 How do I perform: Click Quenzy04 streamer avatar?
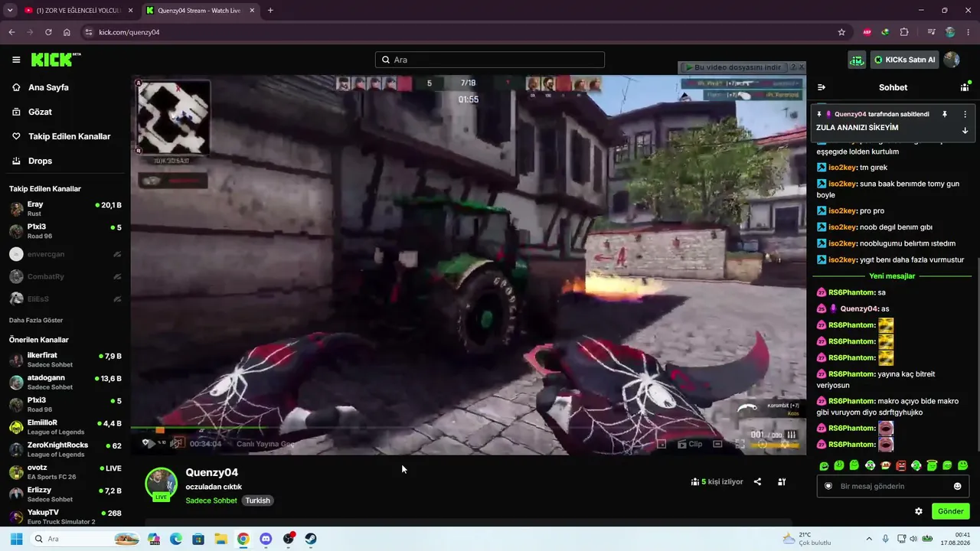(x=161, y=483)
